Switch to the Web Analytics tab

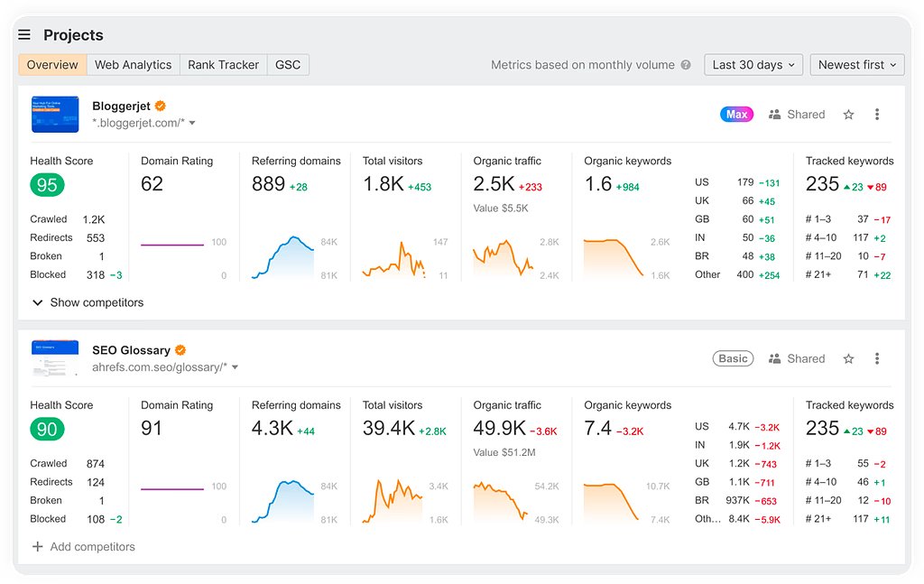coord(134,65)
